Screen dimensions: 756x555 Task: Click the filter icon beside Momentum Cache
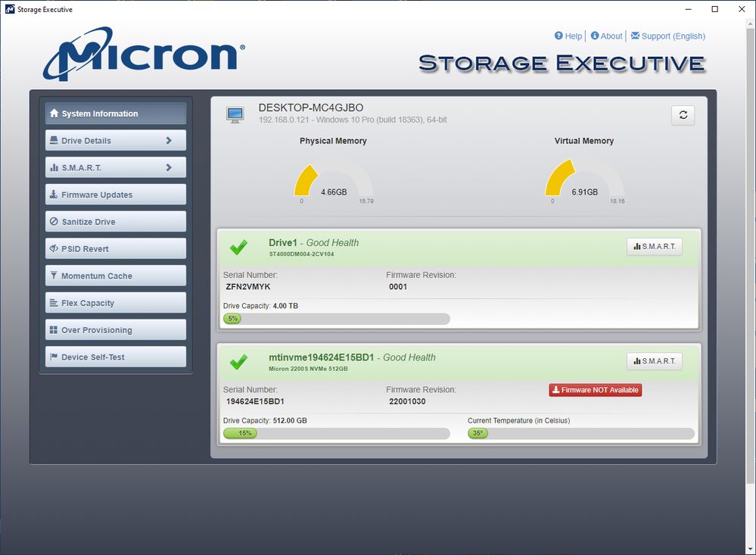pyautogui.click(x=54, y=276)
